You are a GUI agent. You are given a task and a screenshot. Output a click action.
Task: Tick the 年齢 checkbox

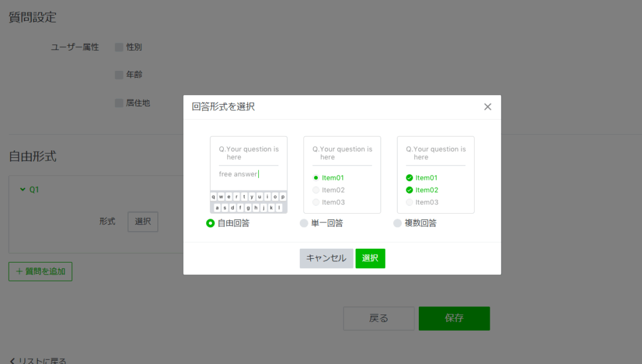[x=119, y=75]
